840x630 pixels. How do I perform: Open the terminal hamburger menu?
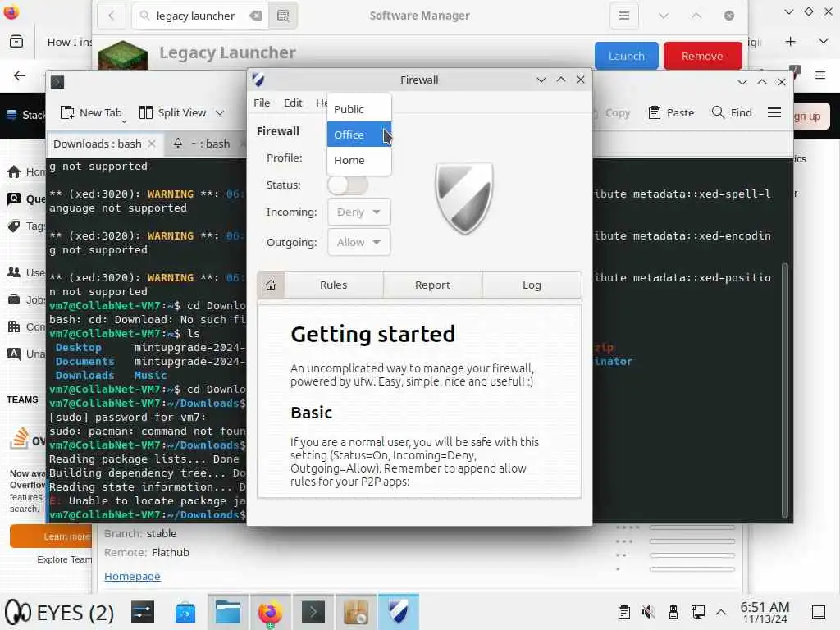click(774, 112)
